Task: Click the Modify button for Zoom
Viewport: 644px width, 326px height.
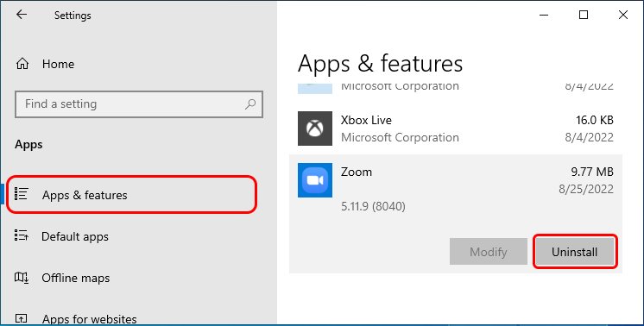Action: pyautogui.click(x=489, y=251)
